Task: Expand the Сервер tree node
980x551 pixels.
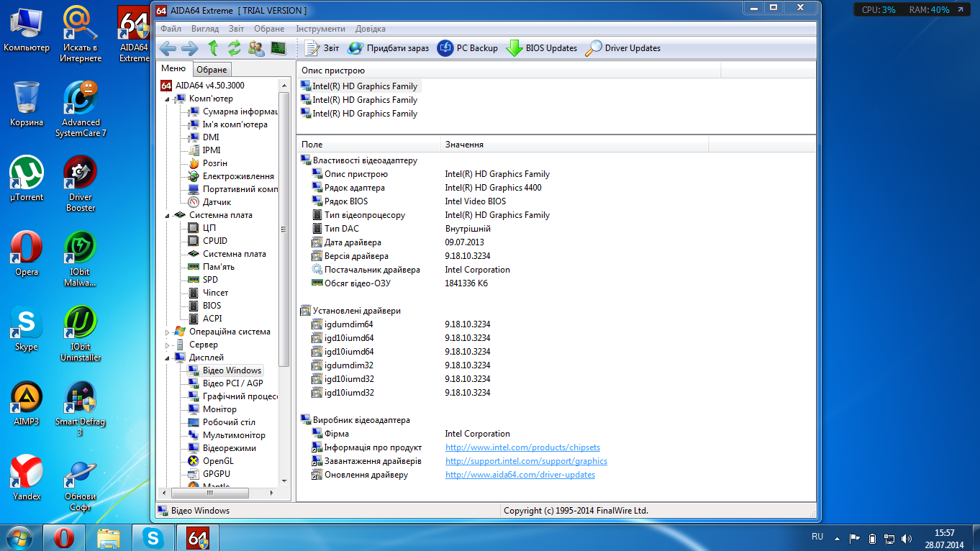Action: tap(168, 345)
